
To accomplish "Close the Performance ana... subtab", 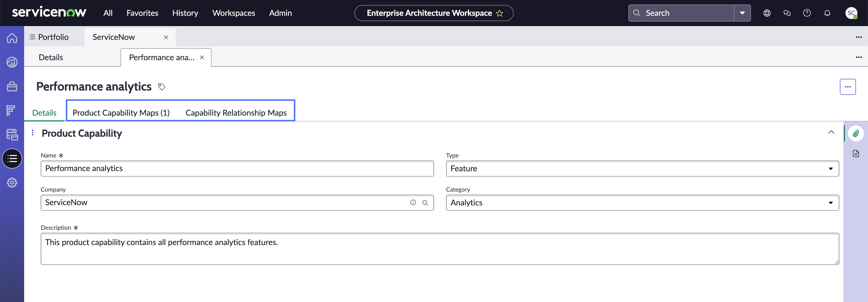I will pos(202,58).
